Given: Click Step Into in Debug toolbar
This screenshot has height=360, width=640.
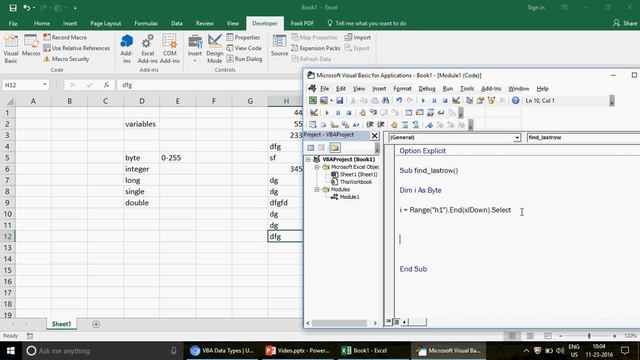Looking at the screenshot, I should click(373, 113).
